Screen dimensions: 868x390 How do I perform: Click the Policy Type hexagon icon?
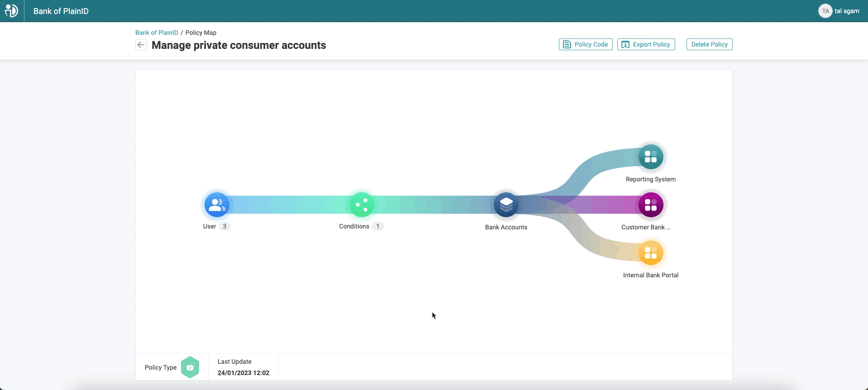(x=190, y=367)
